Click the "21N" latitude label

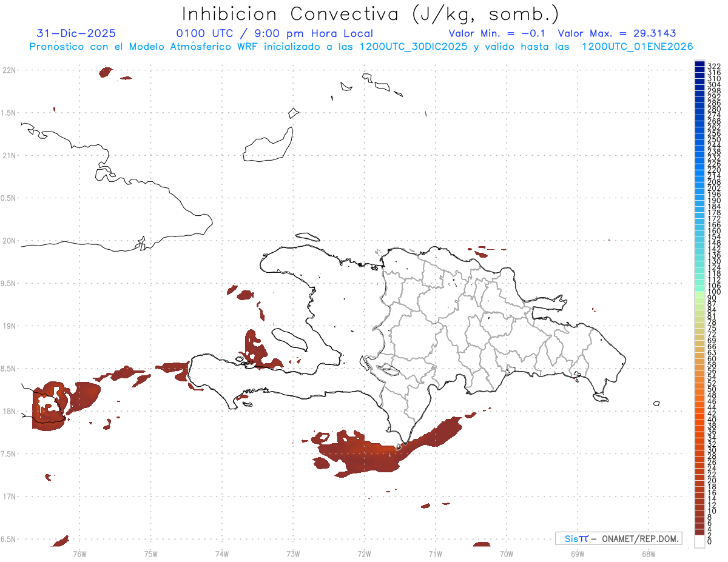[x=9, y=155]
